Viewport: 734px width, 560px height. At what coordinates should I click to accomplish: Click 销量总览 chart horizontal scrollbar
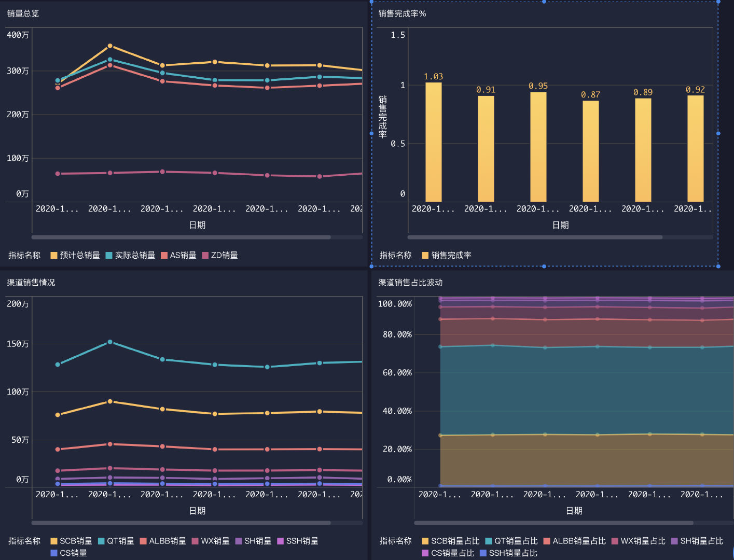click(181, 237)
